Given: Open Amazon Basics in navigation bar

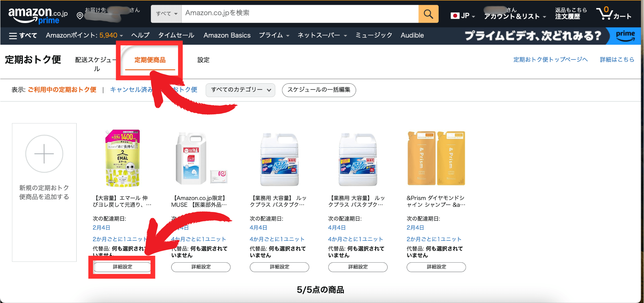Looking at the screenshot, I should coord(227,35).
